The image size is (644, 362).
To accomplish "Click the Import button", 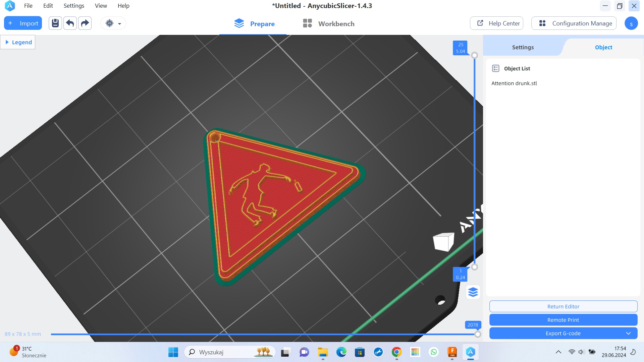I will tap(23, 23).
